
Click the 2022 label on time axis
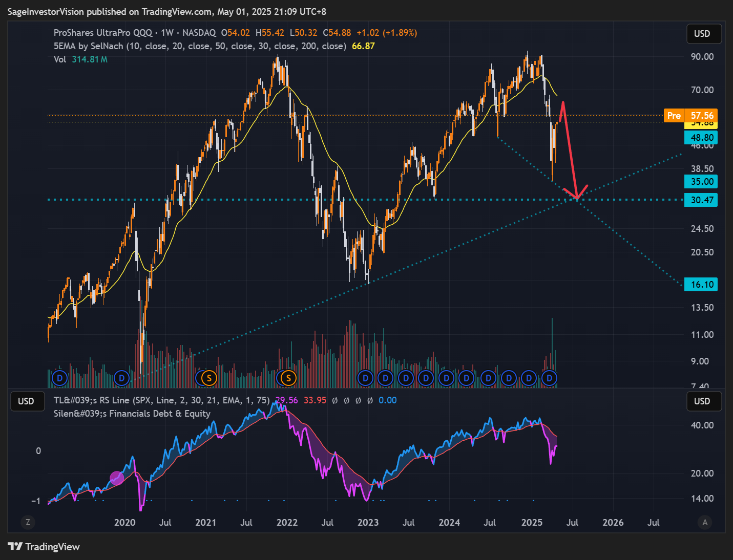(x=287, y=523)
